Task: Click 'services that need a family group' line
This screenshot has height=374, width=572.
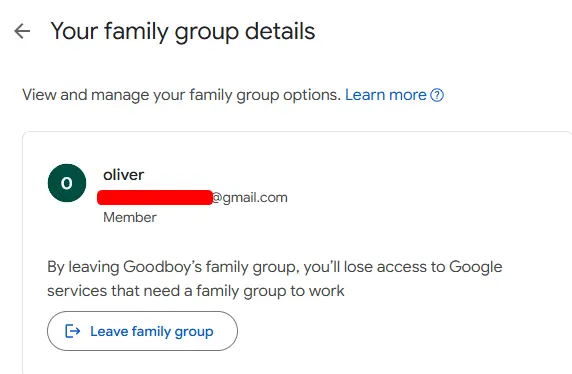Action: point(167,292)
